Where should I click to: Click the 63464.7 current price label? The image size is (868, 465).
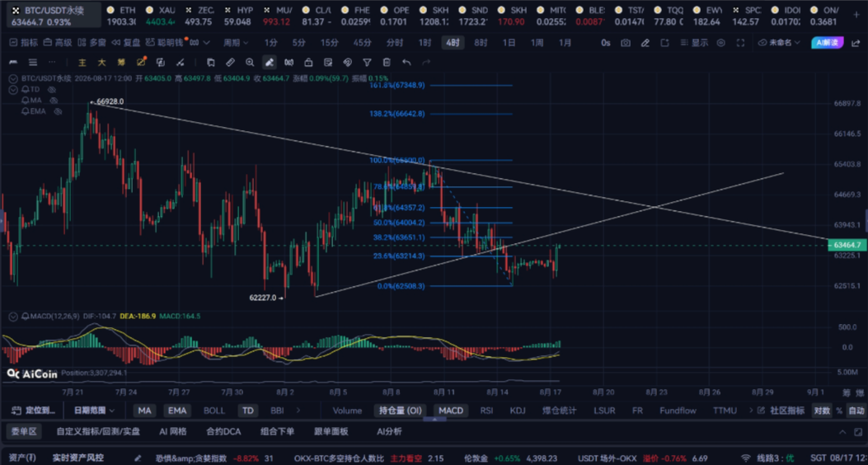[847, 245]
